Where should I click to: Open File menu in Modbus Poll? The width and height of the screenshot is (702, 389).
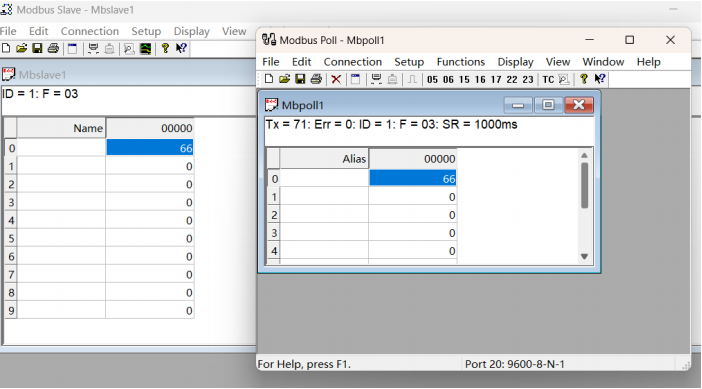[271, 62]
